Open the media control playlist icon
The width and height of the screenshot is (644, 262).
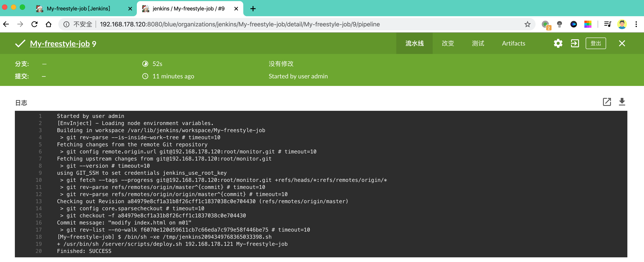tap(607, 24)
